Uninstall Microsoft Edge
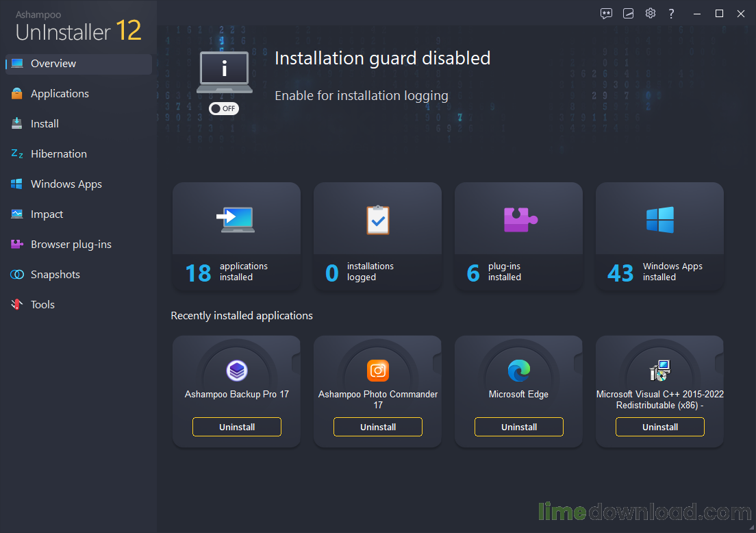The height and width of the screenshot is (533, 756). click(x=518, y=427)
